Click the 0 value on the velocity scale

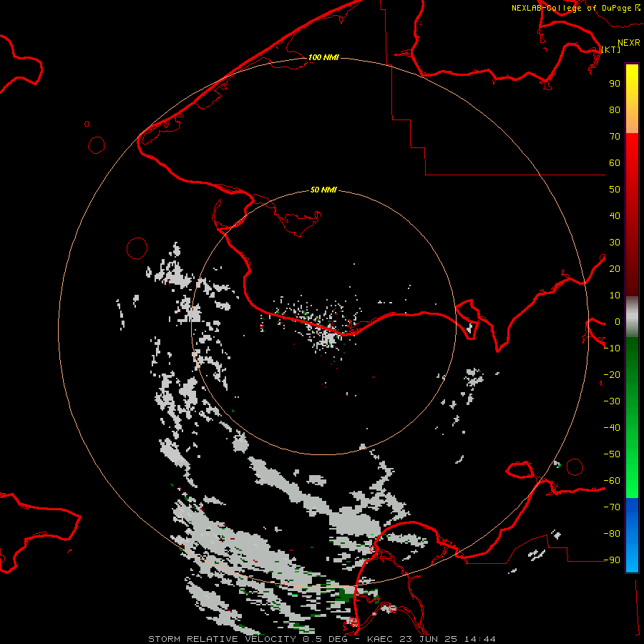pyautogui.click(x=618, y=321)
